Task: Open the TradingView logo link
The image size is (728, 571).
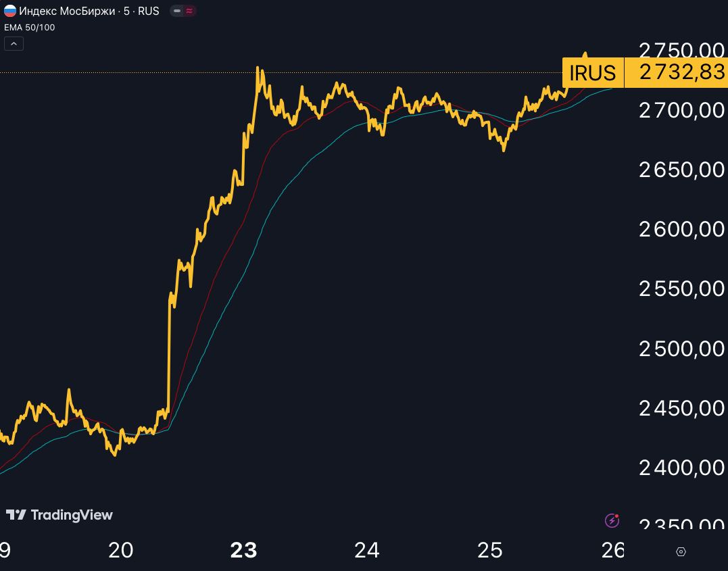Action: point(59,515)
